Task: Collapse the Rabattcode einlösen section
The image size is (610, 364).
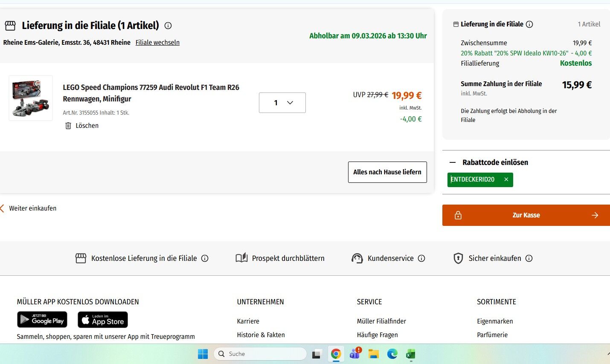Action: [x=453, y=162]
